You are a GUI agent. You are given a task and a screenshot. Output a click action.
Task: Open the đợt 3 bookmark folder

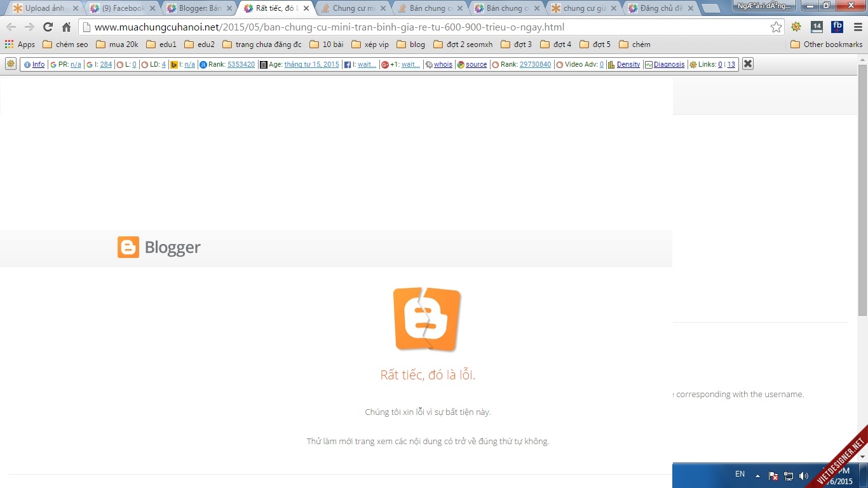click(517, 44)
